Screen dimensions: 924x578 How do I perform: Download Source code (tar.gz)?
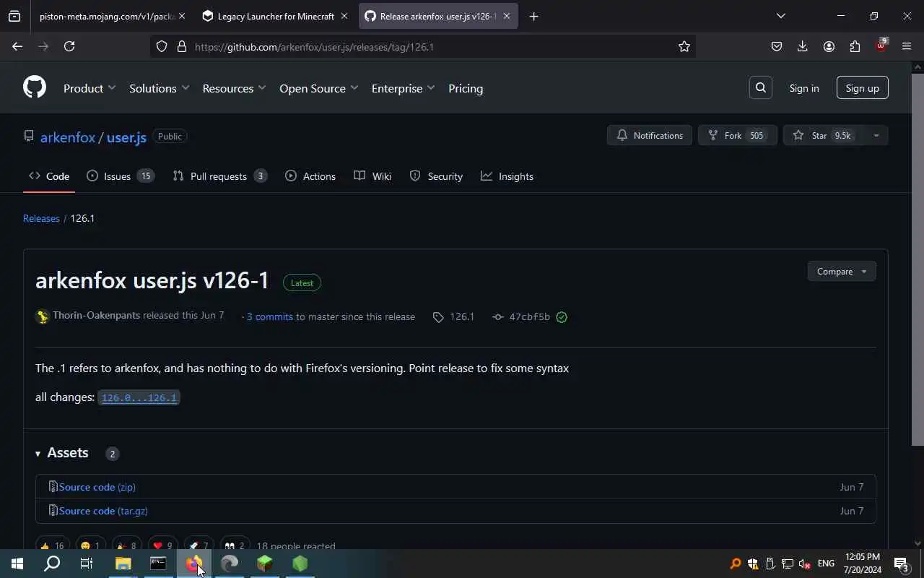(103, 511)
